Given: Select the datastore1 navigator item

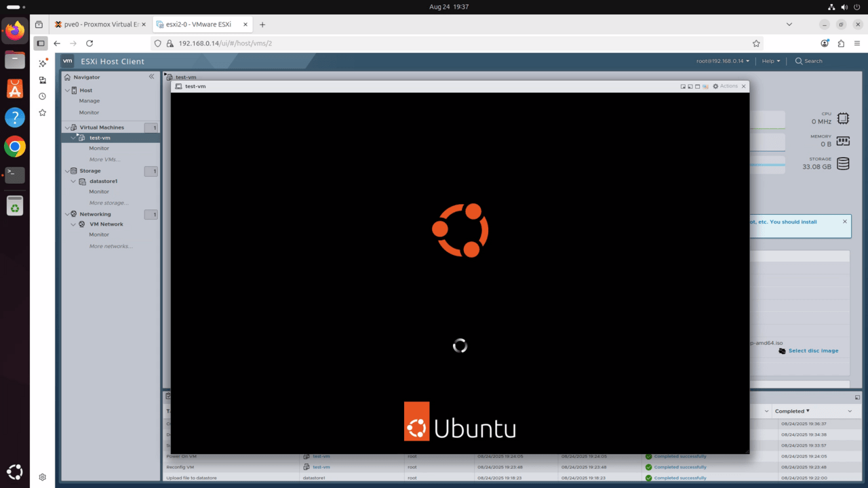Looking at the screenshot, I should [x=103, y=181].
